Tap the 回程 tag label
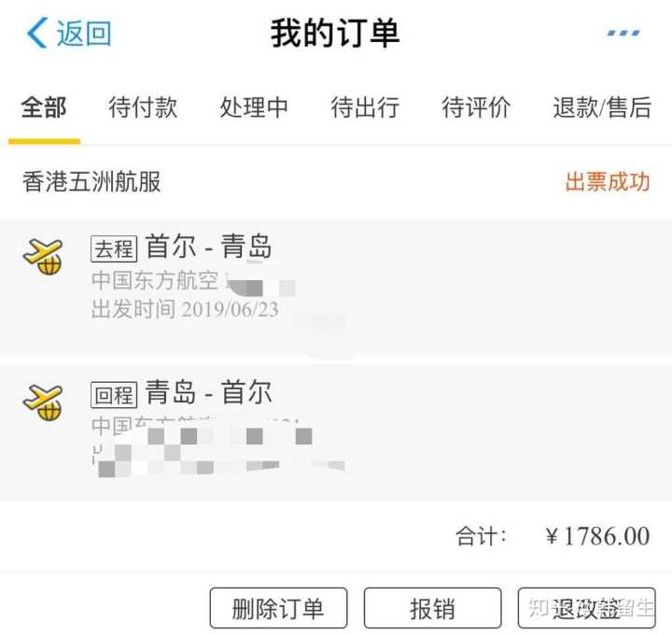Screen dimensions: 672x636 point(114,394)
